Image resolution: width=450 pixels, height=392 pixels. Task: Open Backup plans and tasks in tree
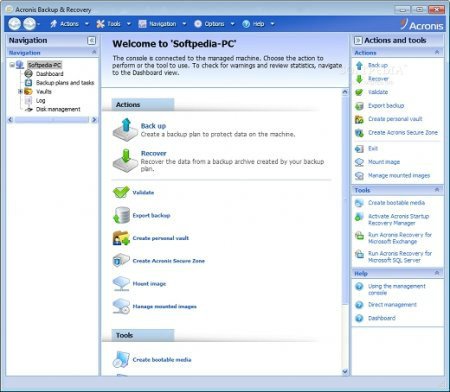65,83
